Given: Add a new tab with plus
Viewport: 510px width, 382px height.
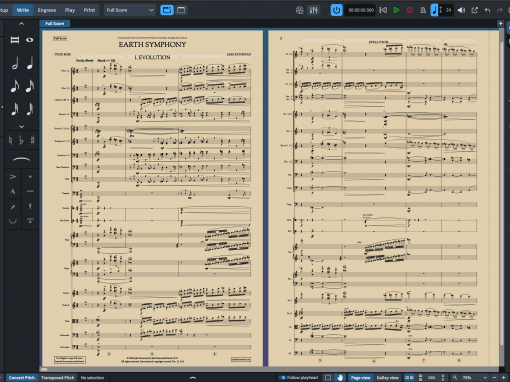Looking at the screenshot, I should [500, 23].
